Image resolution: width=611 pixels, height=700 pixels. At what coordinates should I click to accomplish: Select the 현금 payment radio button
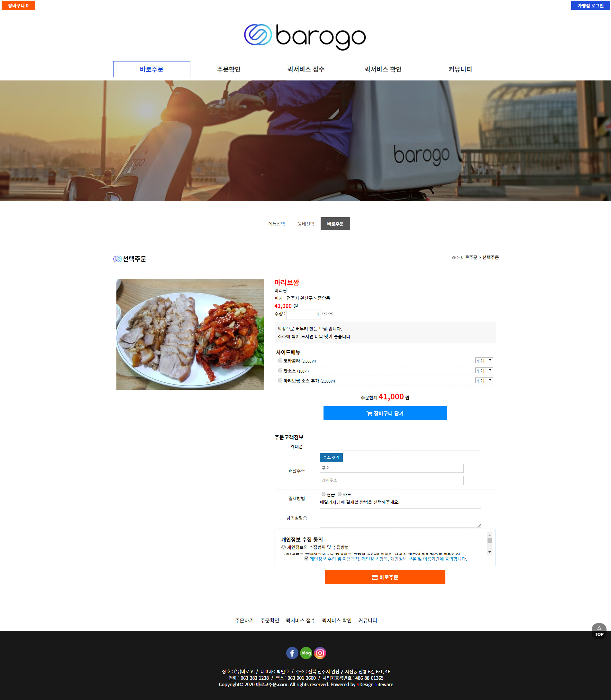tap(323, 494)
